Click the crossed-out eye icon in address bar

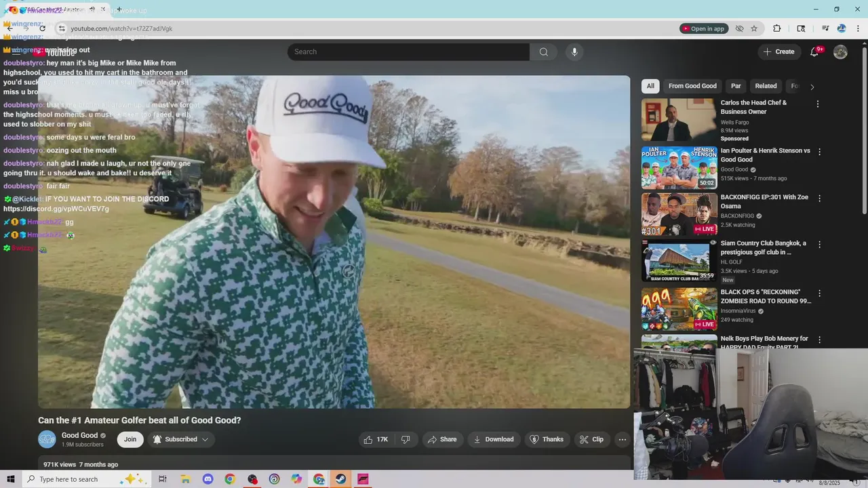click(739, 28)
